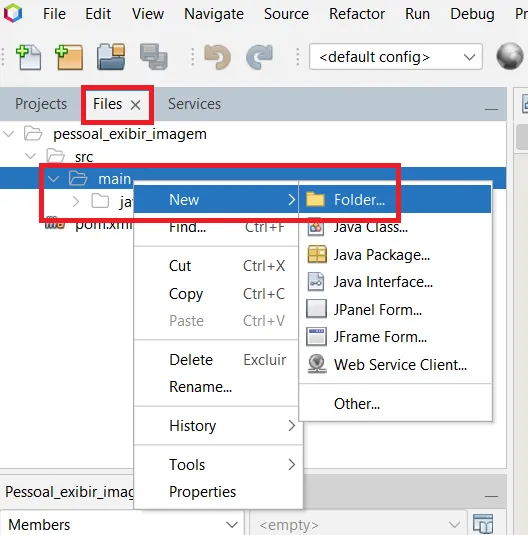This screenshot has width=528, height=535.
Task: Click the Undo arrow icon
Action: click(217, 57)
